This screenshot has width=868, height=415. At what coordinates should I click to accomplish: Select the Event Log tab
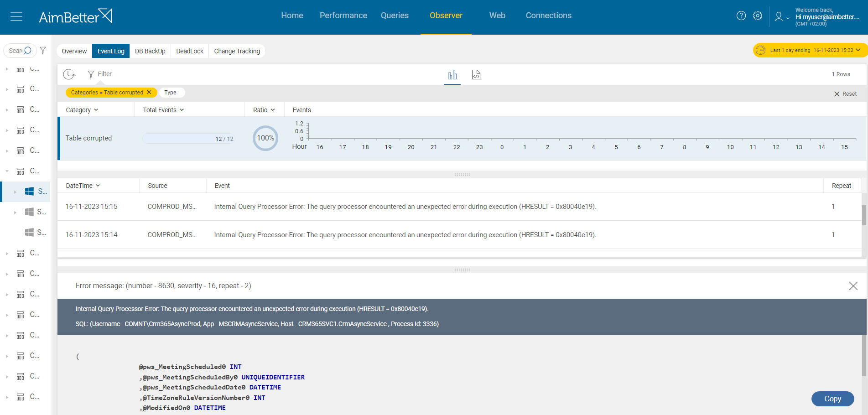(111, 51)
